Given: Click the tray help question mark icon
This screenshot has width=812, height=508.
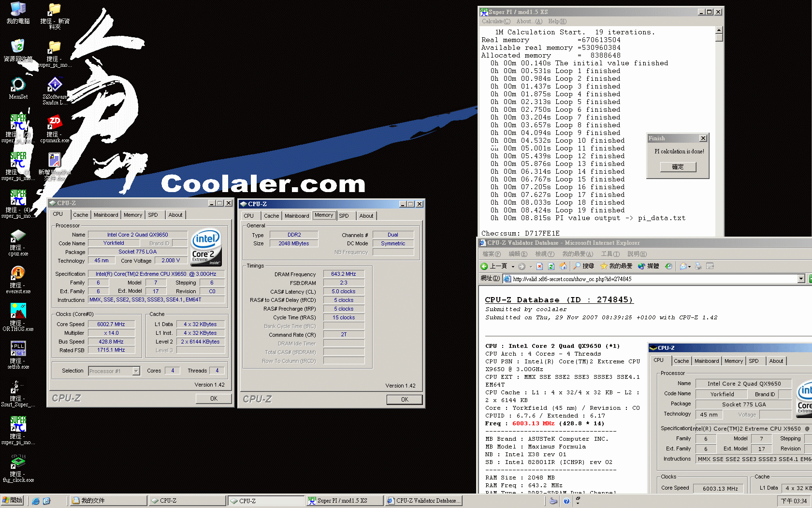Looking at the screenshot, I should [566, 501].
